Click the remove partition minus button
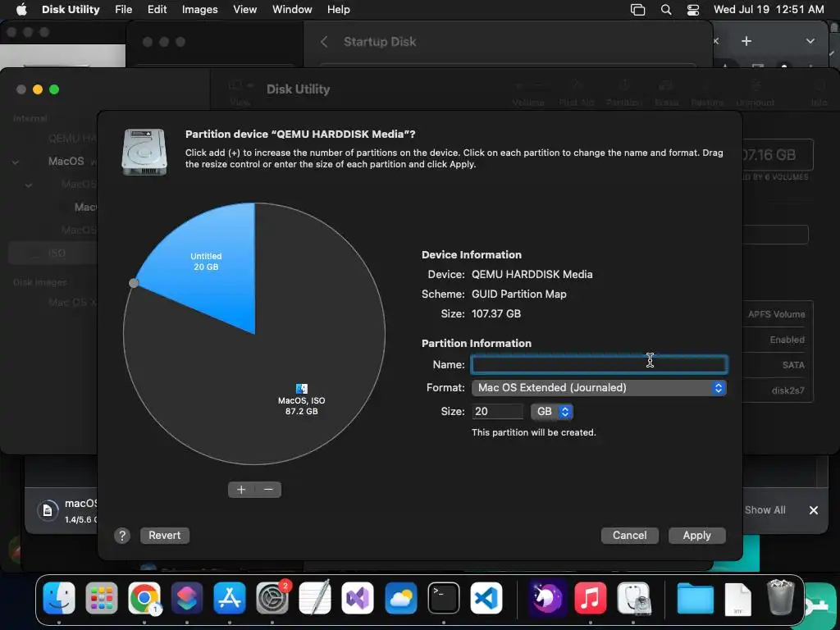Viewport: 840px width, 630px height. click(x=268, y=490)
